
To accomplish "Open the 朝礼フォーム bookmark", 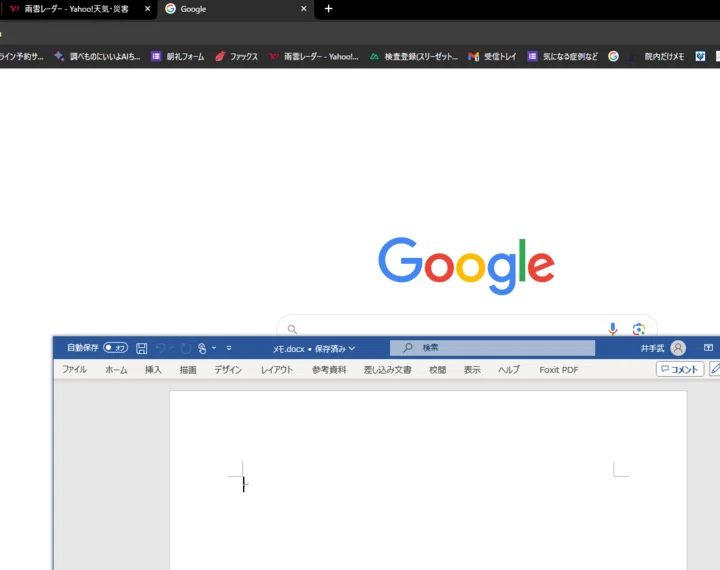I will click(178, 56).
